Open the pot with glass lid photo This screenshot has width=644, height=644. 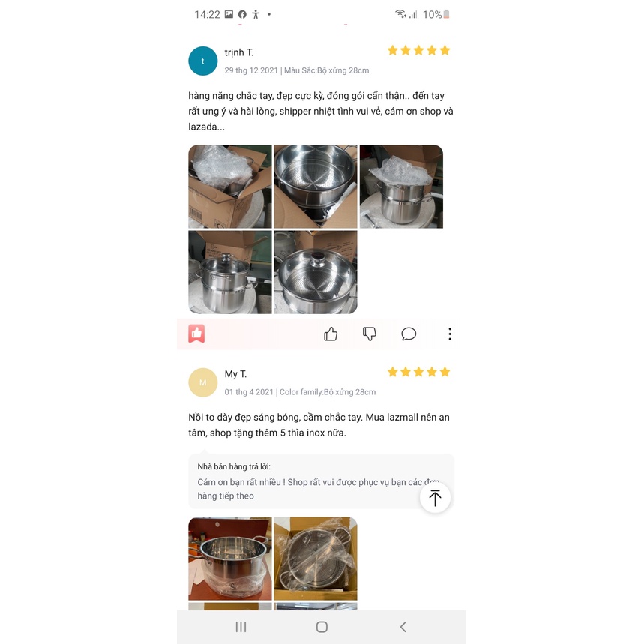click(x=230, y=272)
